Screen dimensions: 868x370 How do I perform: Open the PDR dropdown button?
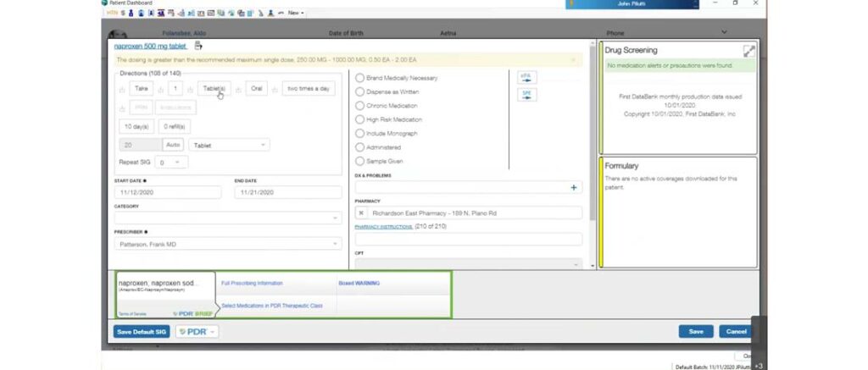click(x=197, y=332)
